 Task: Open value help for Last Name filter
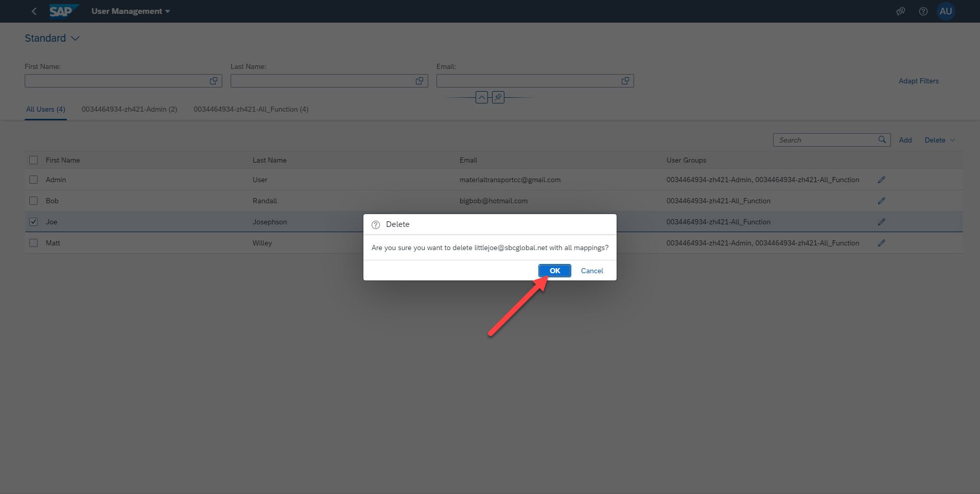pos(419,81)
